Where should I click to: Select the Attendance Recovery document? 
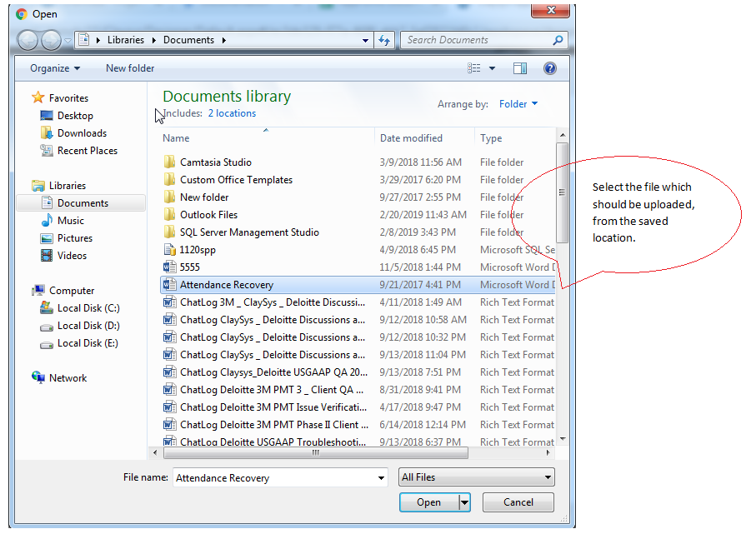coord(358,285)
